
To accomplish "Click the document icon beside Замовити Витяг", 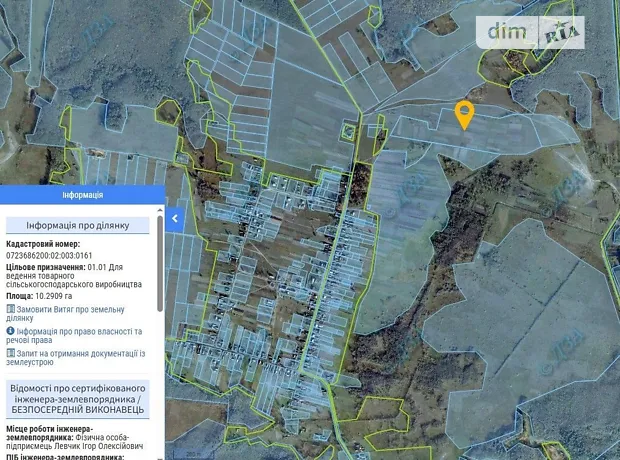I will click(11, 309).
